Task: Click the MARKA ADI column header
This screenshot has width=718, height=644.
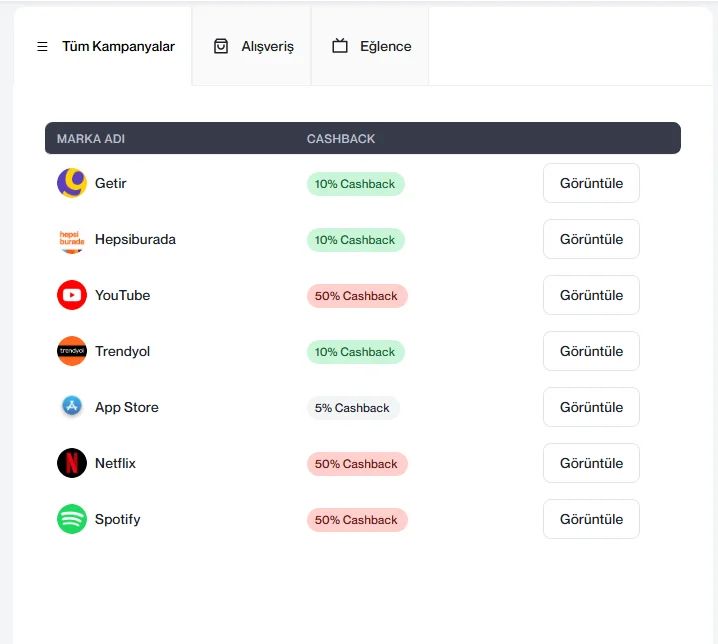Action: tap(91, 139)
